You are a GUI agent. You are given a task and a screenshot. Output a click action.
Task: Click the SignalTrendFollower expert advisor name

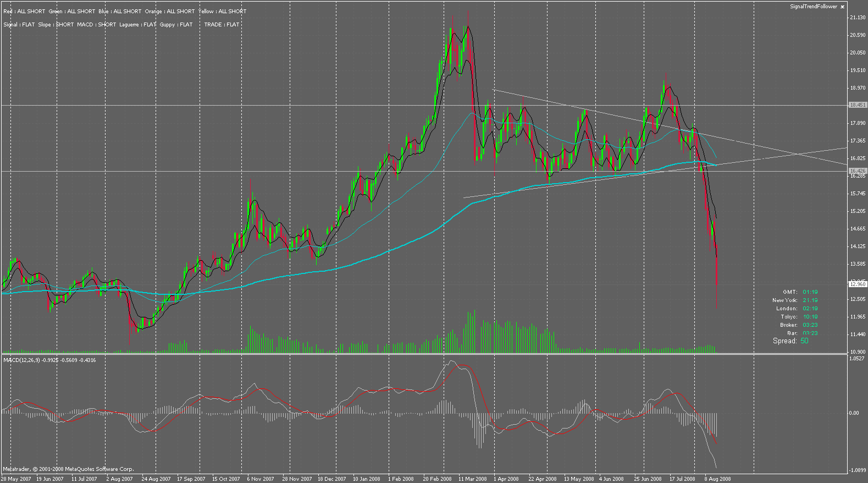(x=813, y=7)
